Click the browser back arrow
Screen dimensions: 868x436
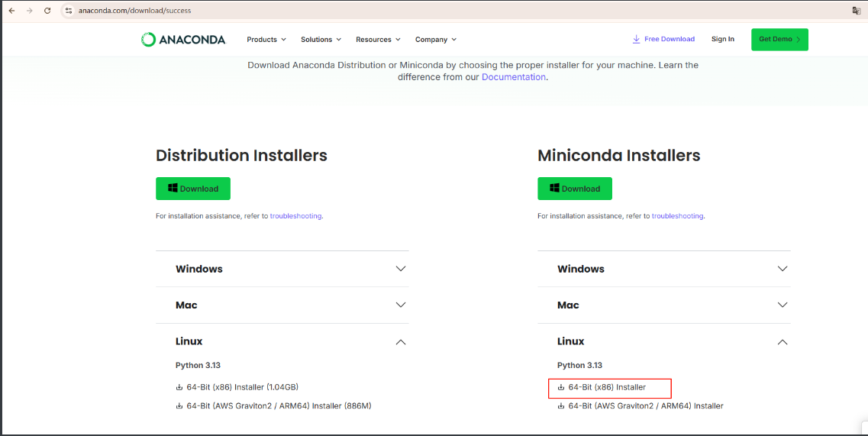(x=11, y=11)
